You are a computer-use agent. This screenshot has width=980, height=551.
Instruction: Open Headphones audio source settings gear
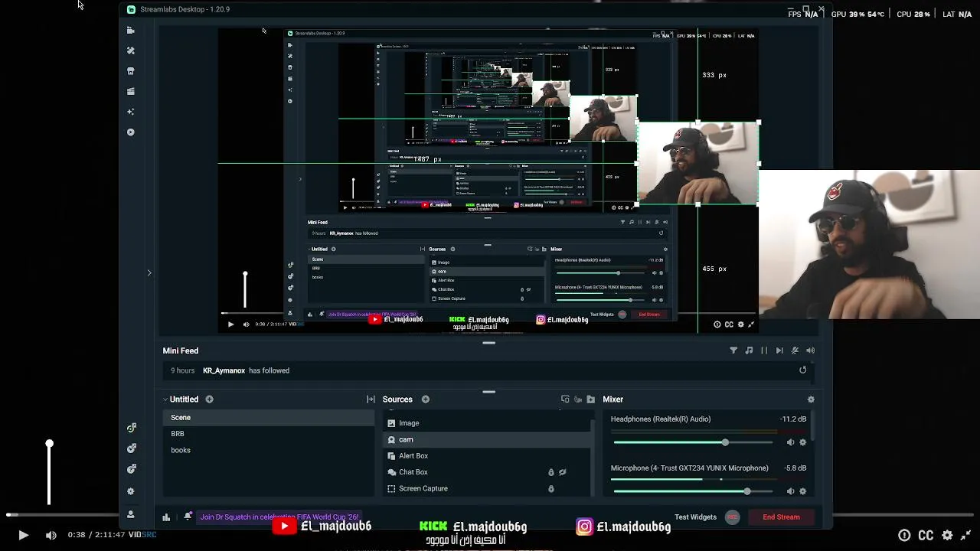[x=802, y=442]
